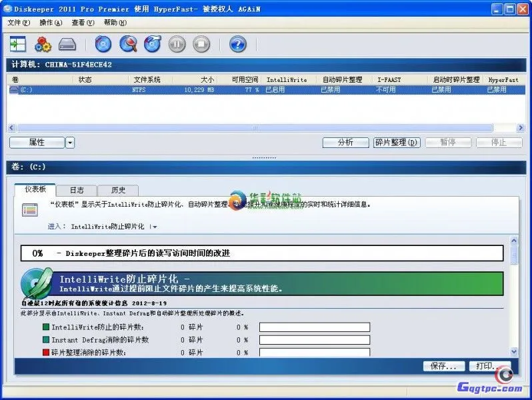Click the gray pause toolbar icon
532x400 pixels.
click(177, 44)
